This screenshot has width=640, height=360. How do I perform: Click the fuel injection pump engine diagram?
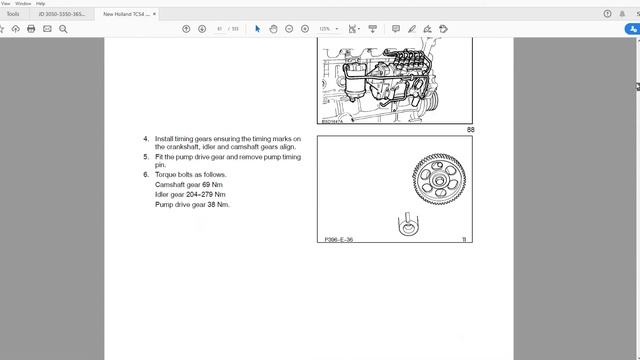click(395, 80)
